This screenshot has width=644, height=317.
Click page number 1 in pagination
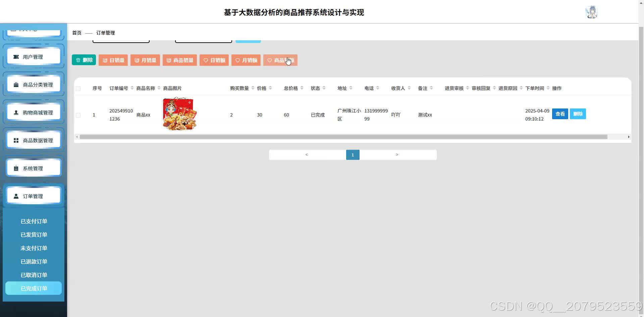click(x=353, y=155)
